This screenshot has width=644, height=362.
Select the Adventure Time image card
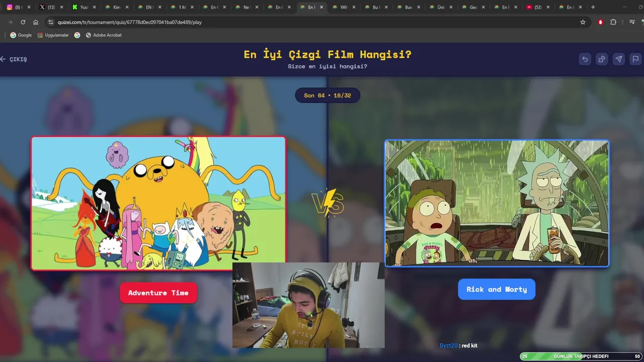(x=158, y=203)
